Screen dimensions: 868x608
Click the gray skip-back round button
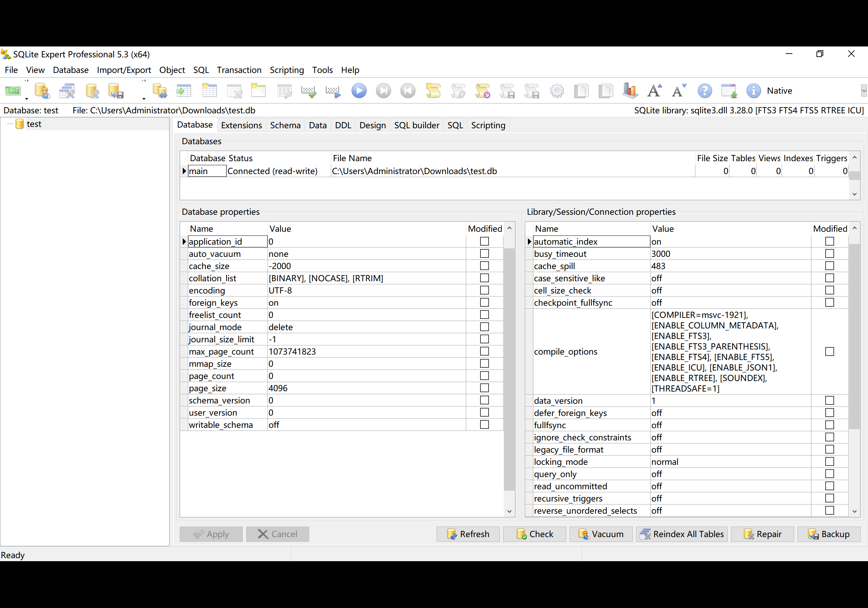point(408,91)
